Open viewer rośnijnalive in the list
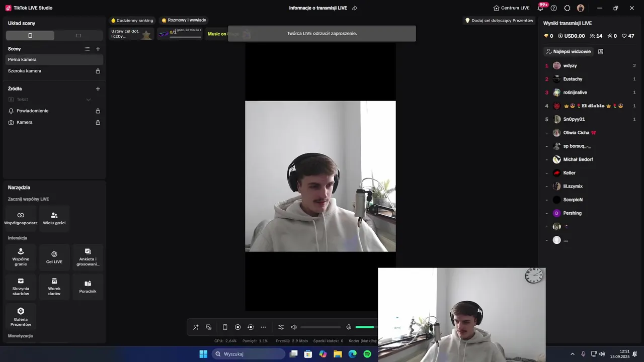Image resolution: width=644 pixels, height=362 pixels. pos(591,93)
